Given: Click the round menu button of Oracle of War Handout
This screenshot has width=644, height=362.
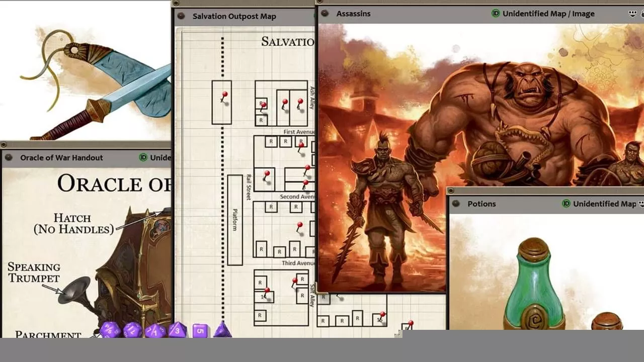Looking at the screenshot, I should 8,157.
